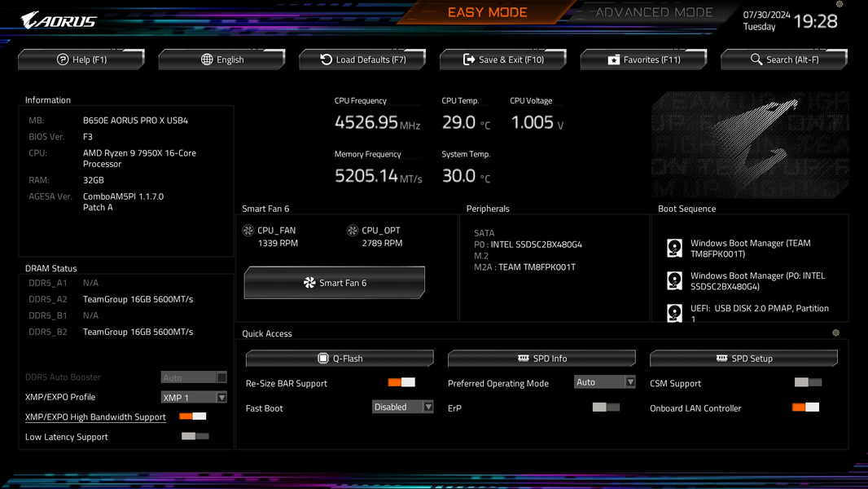The image size is (868, 489).
Task: Toggle Re-Size BAR Support switch
Action: tap(401, 382)
